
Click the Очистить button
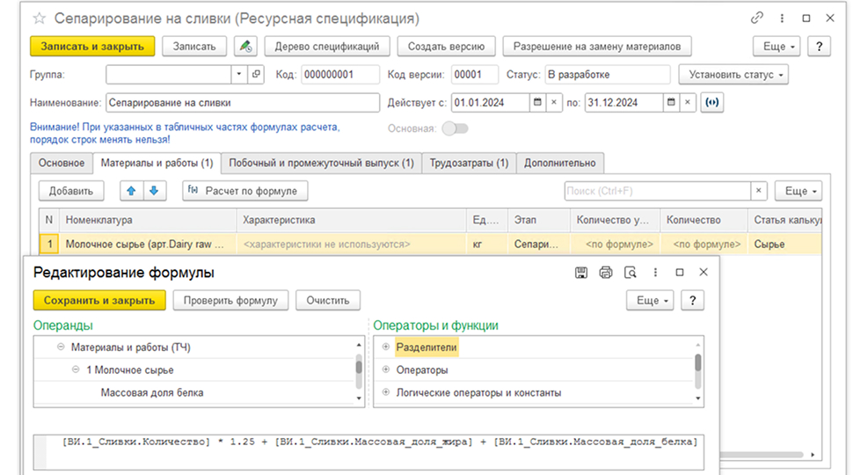[328, 301]
